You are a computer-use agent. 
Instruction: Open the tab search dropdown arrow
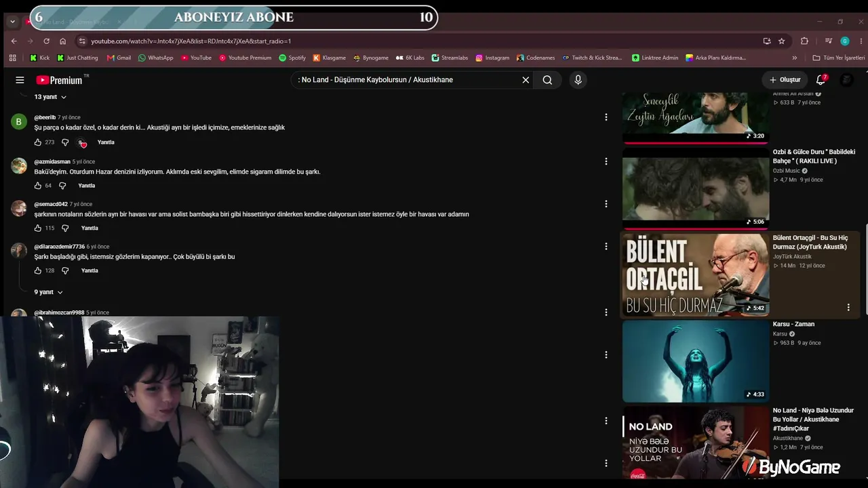pos(12,22)
